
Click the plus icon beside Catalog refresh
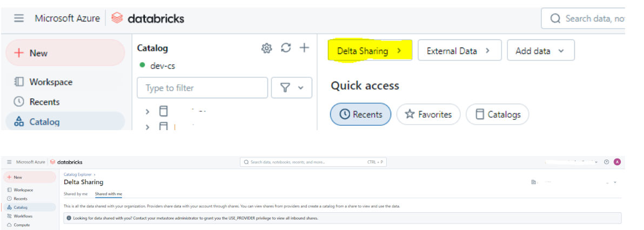coord(304,48)
